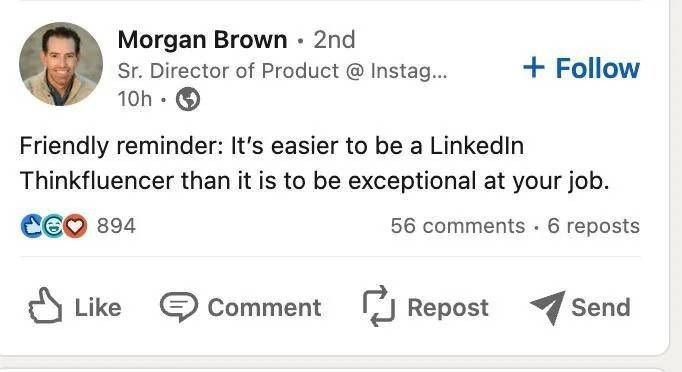Click the plus sign beside Follow

(x=534, y=68)
